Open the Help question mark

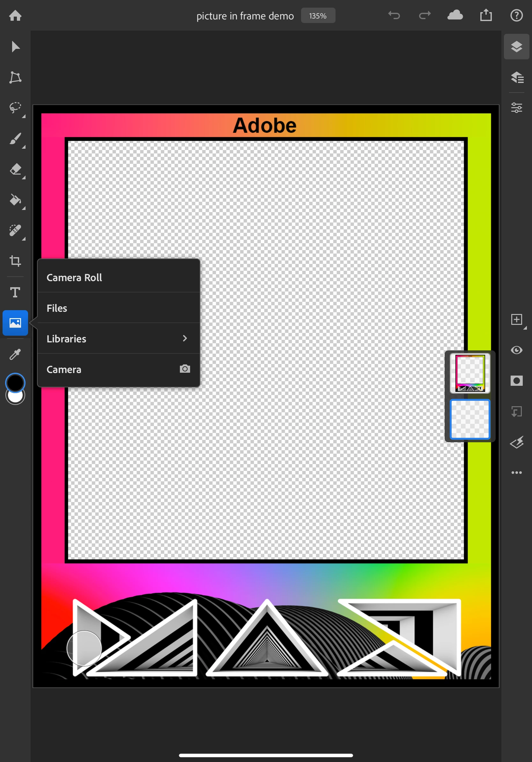(516, 15)
